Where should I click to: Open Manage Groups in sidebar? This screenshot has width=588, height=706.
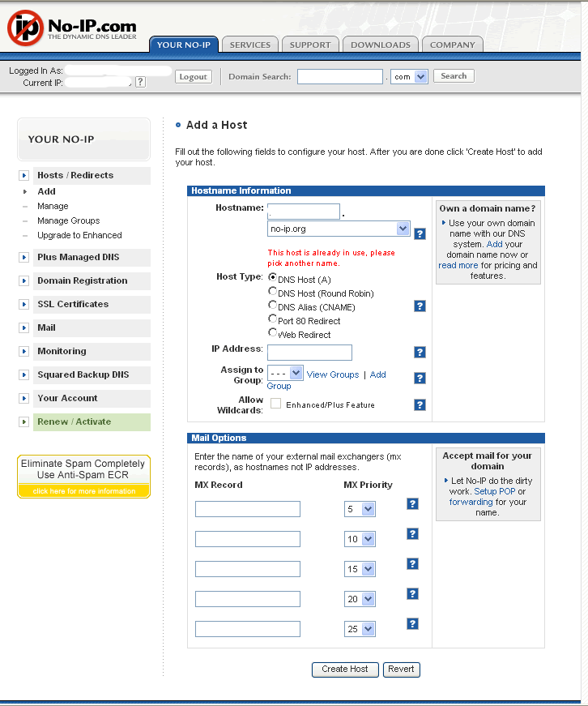pyautogui.click(x=68, y=220)
